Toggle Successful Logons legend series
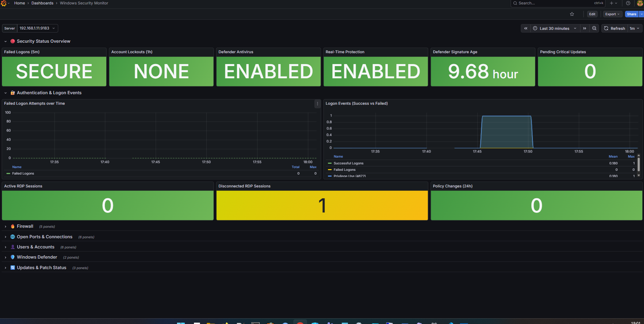644x324 pixels. tap(349, 163)
